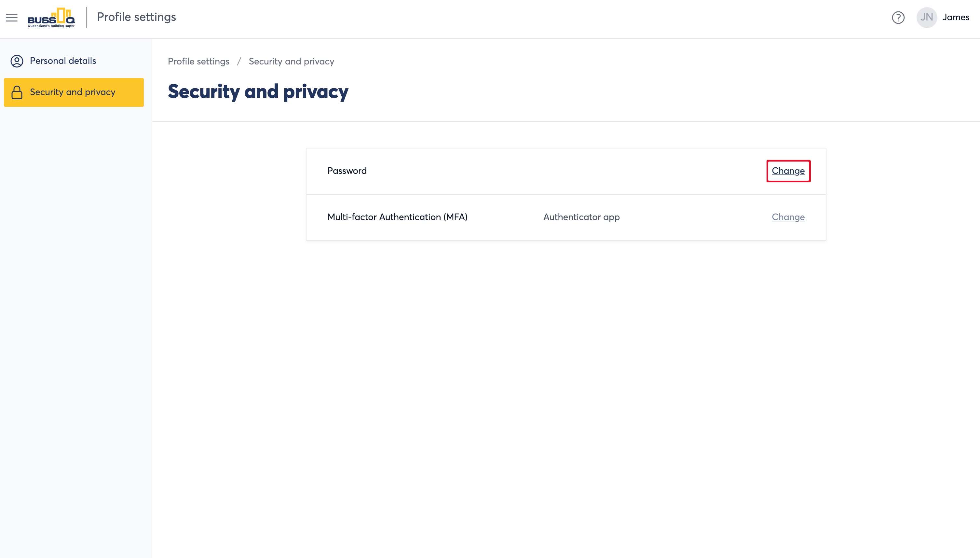Screen dimensions: 980x558
Task: Click the Password row label
Action: point(347,171)
